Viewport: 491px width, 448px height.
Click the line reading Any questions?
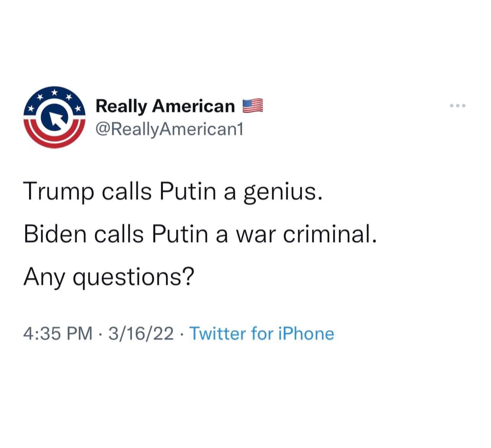click(x=109, y=278)
